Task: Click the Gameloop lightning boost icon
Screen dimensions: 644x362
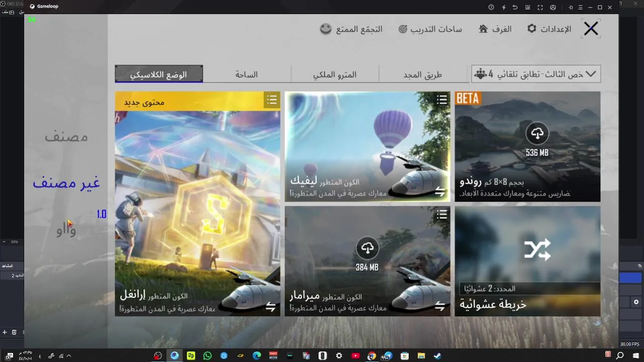Action: 504,7
